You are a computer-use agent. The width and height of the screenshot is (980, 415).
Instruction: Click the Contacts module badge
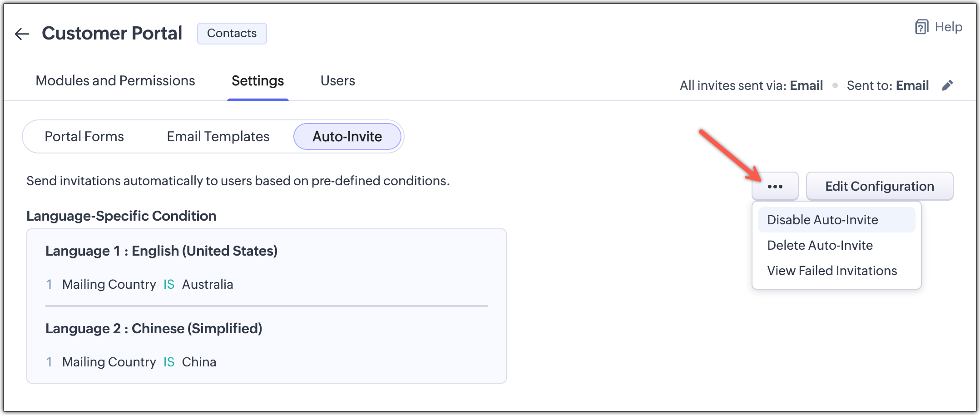232,34
